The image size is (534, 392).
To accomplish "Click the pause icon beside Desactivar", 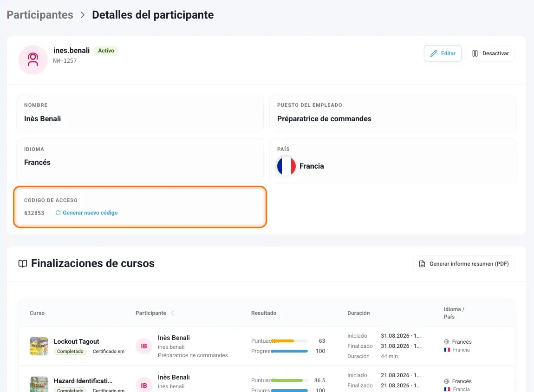I will click(x=475, y=53).
